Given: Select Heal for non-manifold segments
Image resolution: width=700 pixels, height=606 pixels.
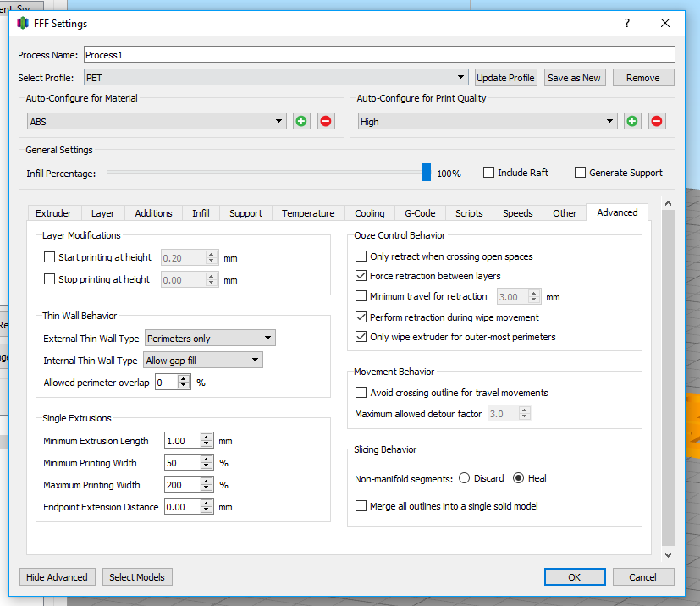Looking at the screenshot, I should pos(518,478).
